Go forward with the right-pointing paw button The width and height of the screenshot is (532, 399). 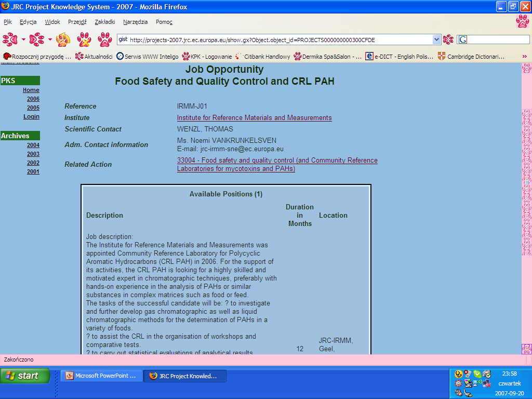click(37, 39)
